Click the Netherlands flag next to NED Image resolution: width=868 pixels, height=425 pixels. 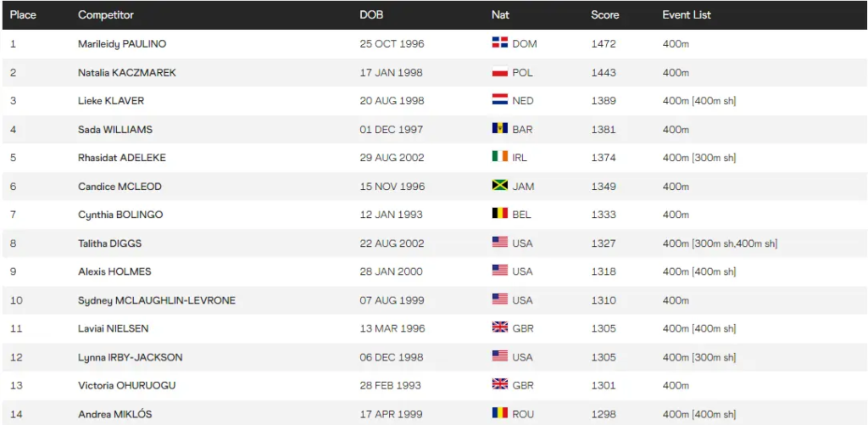(500, 100)
